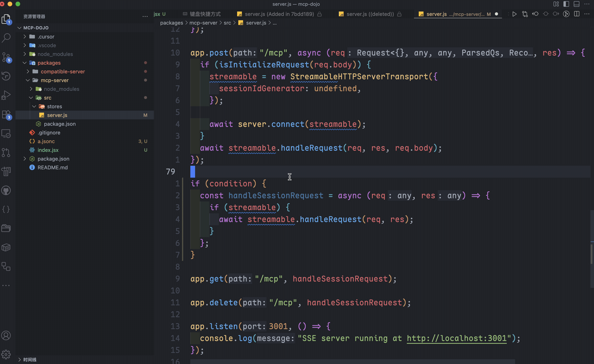The width and height of the screenshot is (594, 364).
Task: Click the Run file play button in editor toolbar
Action: click(x=514, y=14)
